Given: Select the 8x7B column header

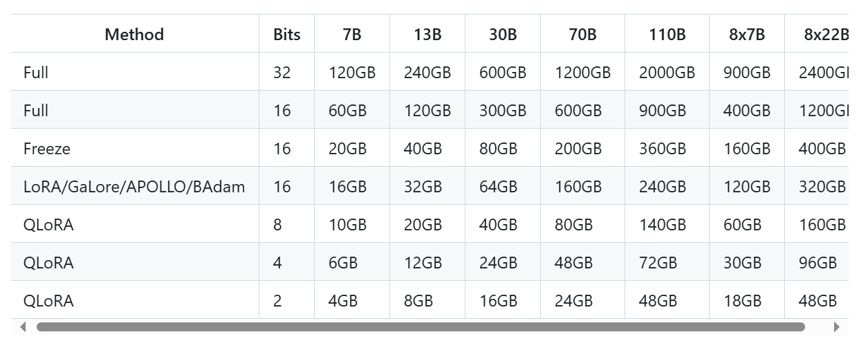Looking at the screenshot, I should click(x=747, y=34).
